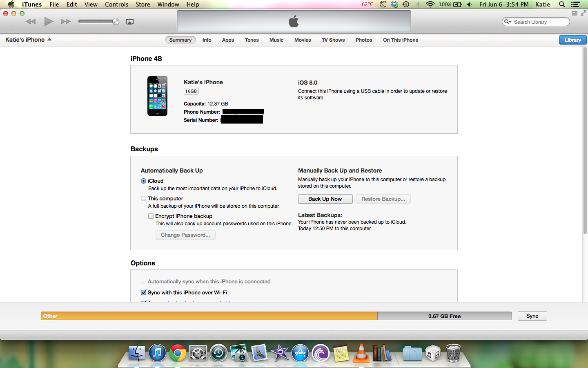Switch to the Photos tab

[x=364, y=40]
